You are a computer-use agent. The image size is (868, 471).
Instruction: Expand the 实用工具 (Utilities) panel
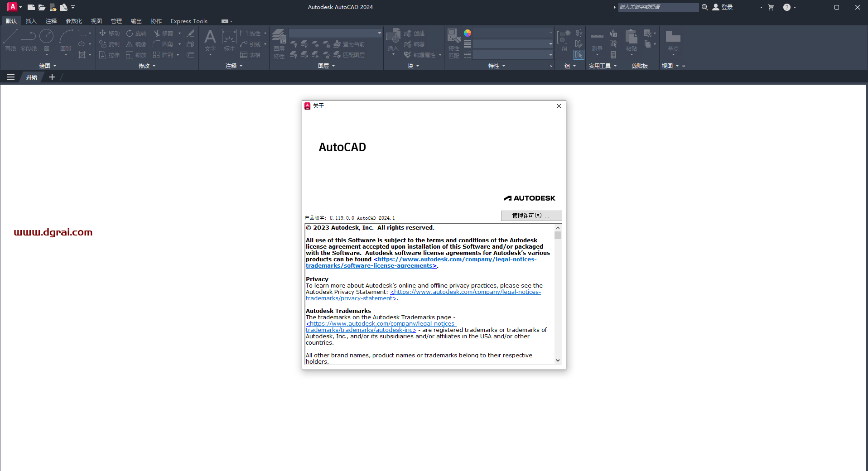tap(603, 66)
